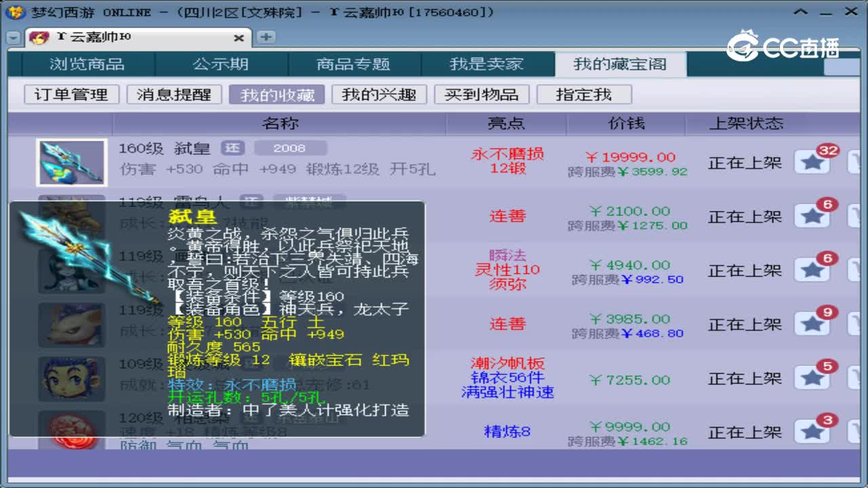Image resolution: width=868 pixels, height=488 pixels.
Task: Click the star icon in ¥2100.00 row
Action: coord(812,216)
